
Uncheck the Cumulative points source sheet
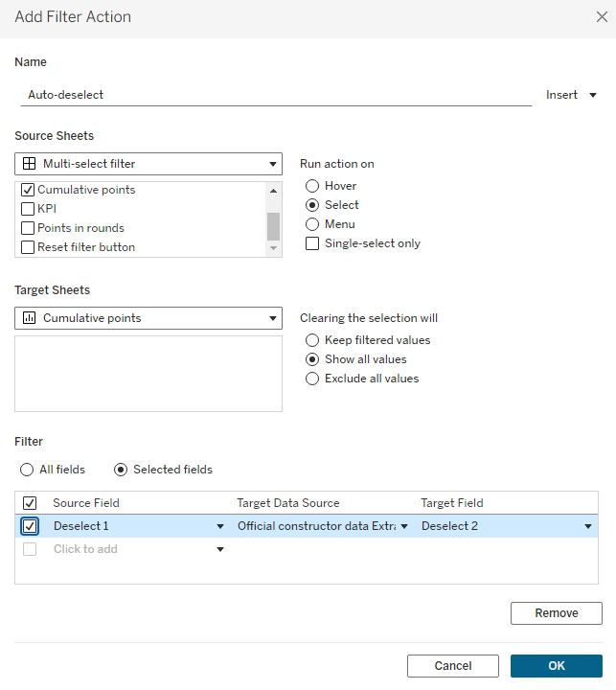[x=28, y=190]
